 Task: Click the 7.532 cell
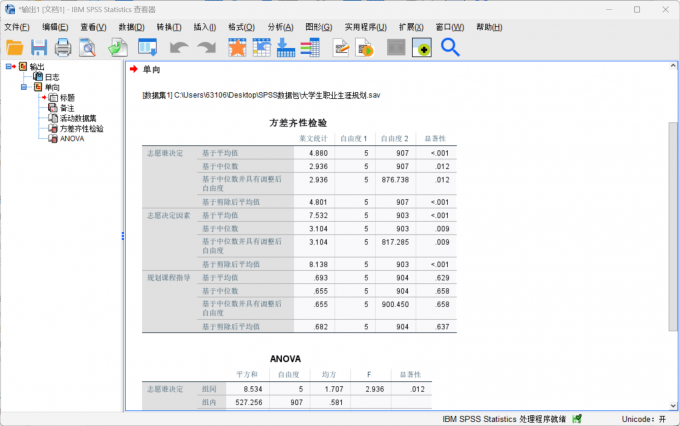point(318,215)
